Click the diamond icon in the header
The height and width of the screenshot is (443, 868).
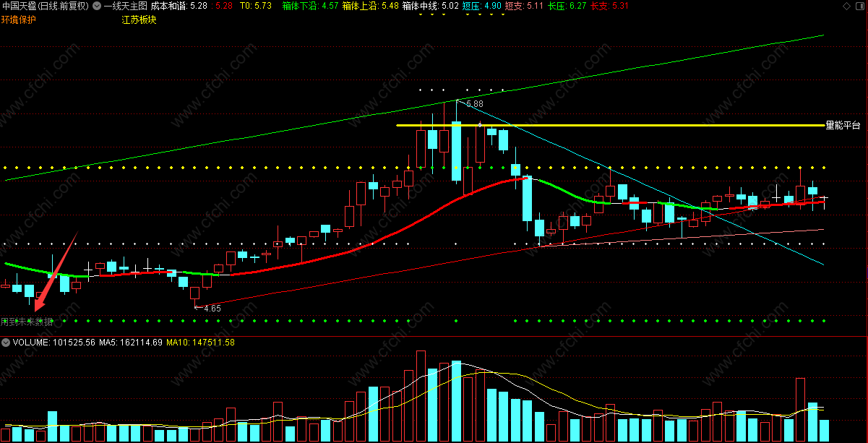coord(847,5)
